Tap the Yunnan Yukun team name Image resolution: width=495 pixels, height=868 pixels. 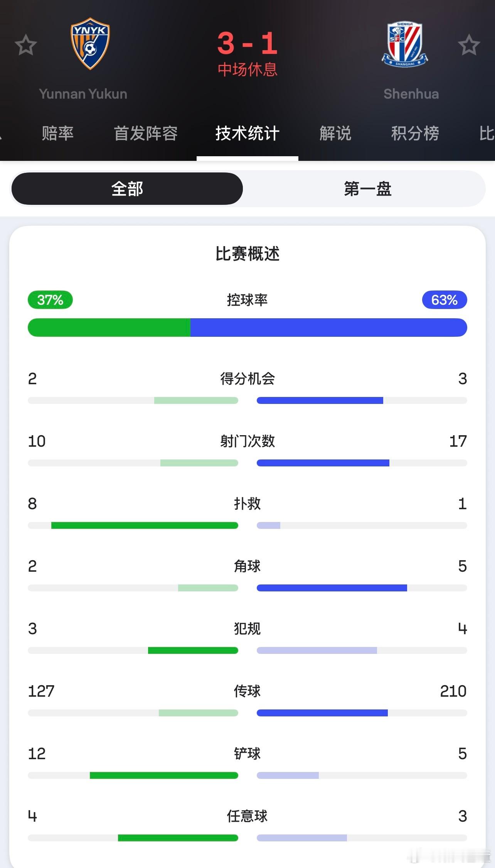click(83, 94)
